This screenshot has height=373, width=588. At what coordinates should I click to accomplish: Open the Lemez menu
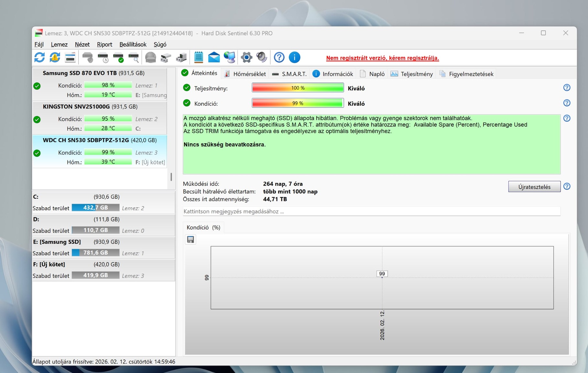click(59, 44)
